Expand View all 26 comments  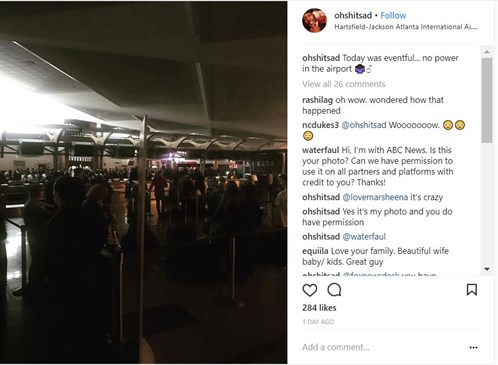[344, 84]
